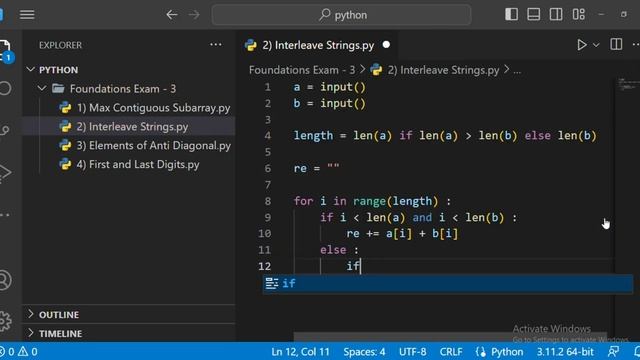
Task: Open 1) Max Contiguous Subarray.py file
Action: click(153, 108)
